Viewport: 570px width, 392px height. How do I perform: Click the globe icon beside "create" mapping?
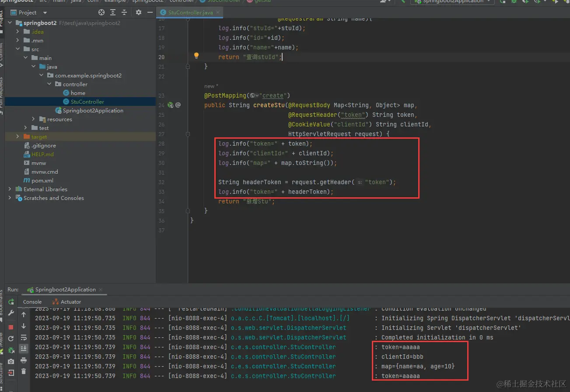point(252,95)
